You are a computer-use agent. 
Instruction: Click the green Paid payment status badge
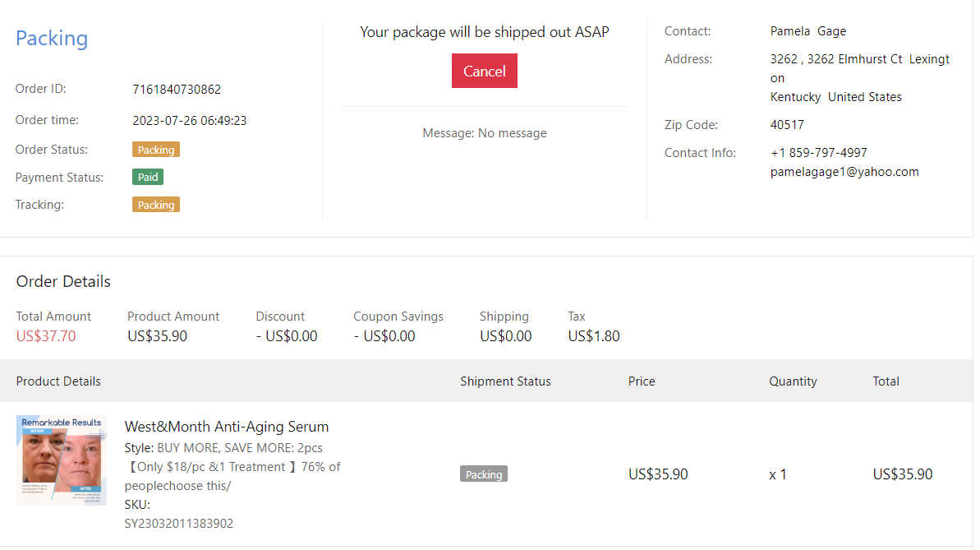(x=148, y=177)
